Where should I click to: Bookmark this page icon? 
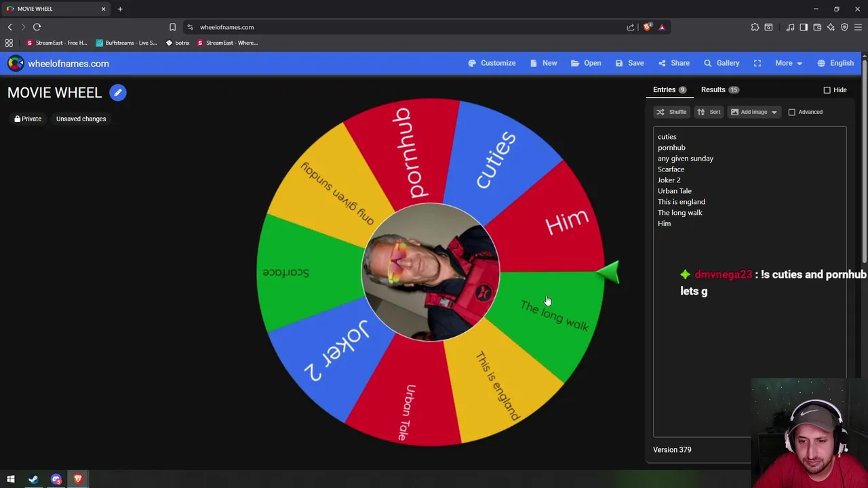coord(172,27)
